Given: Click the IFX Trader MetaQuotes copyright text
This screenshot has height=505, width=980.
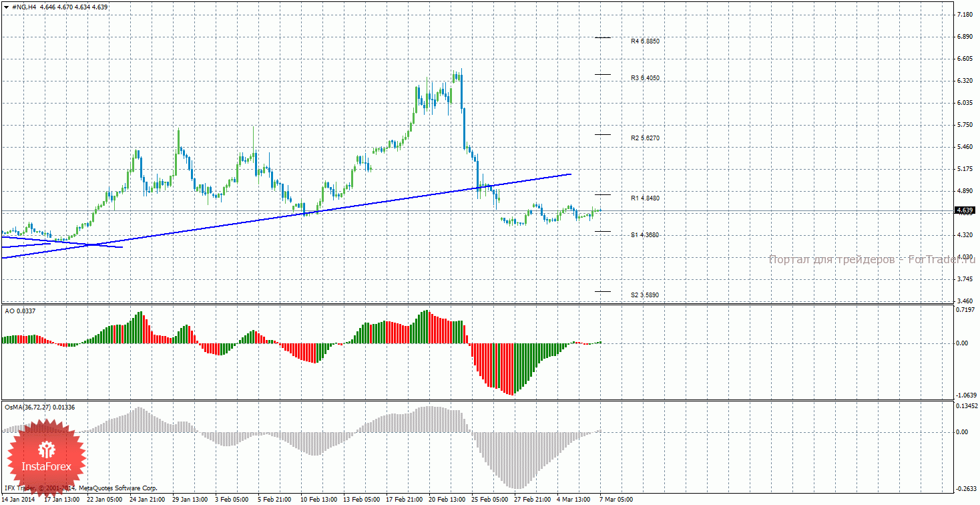Looking at the screenshot, I should (x=81, y=488).
